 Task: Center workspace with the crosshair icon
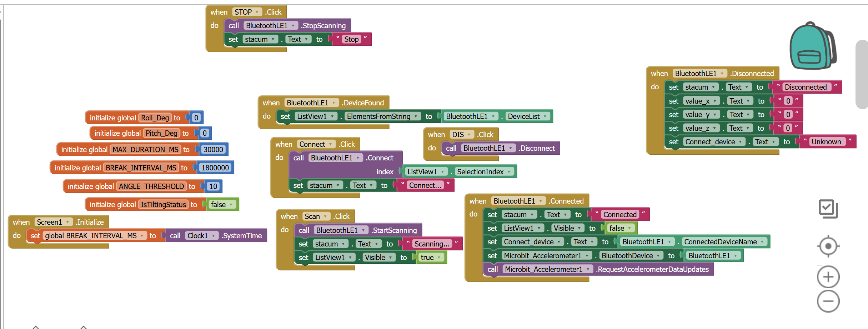click(828, 246)
